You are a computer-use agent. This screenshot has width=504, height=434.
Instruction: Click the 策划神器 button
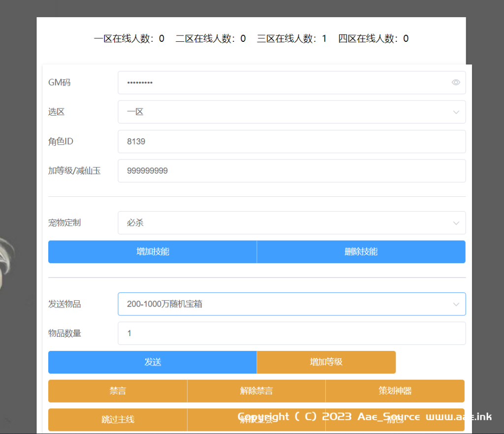coord(395,391)
